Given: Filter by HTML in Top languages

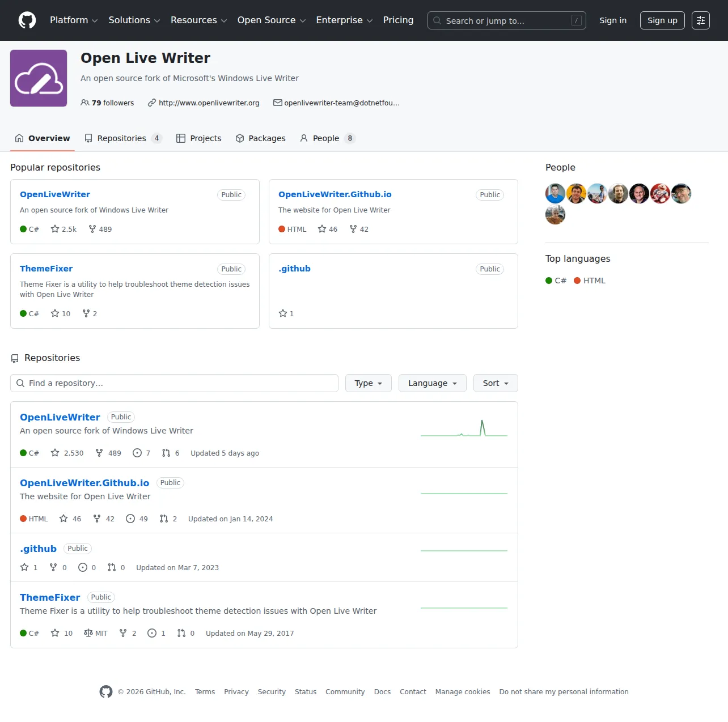Looking at the screenshot, I should tap(590, 281).
